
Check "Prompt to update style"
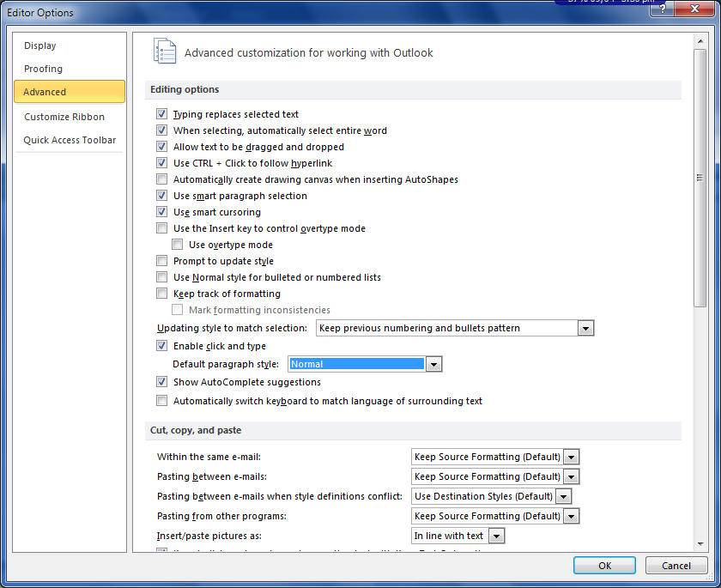click(x=161, y=261)
